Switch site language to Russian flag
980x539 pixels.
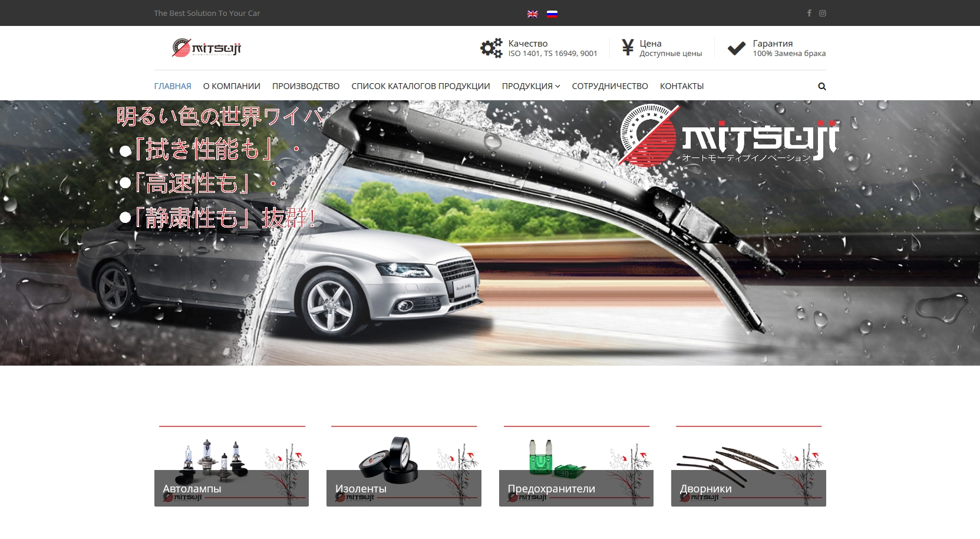pyautogui.click(x=552, y=14)
